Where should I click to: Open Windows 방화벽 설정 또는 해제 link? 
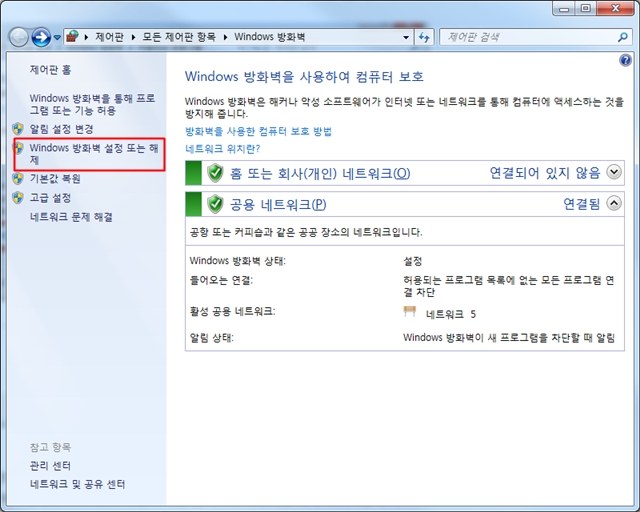tap(94, 154)
